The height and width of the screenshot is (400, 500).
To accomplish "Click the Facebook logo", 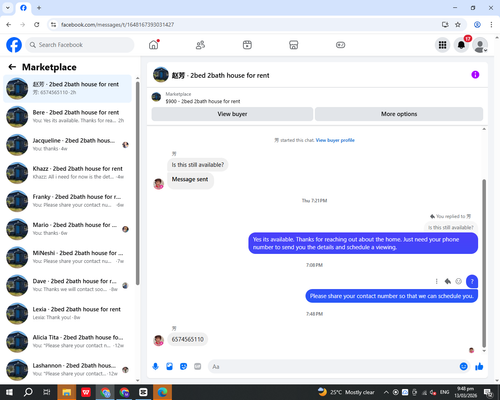I will click(x=14, y=45).
